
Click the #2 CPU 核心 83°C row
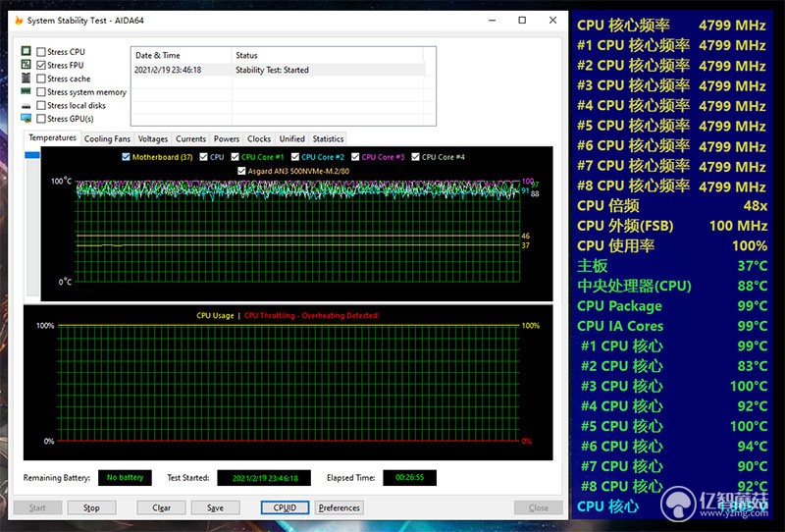pyautogui.click(x=672, y=366)
